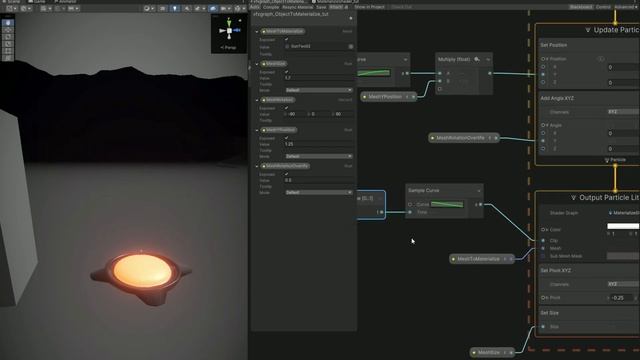Image resolution: width=640 pixels, height=360 pixels.
Task: Click the green Y axis on orientation gizmo
Action: [229, 22]
